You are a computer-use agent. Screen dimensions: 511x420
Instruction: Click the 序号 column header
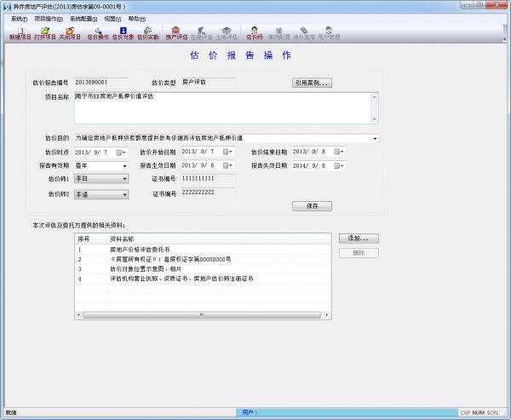91,239
